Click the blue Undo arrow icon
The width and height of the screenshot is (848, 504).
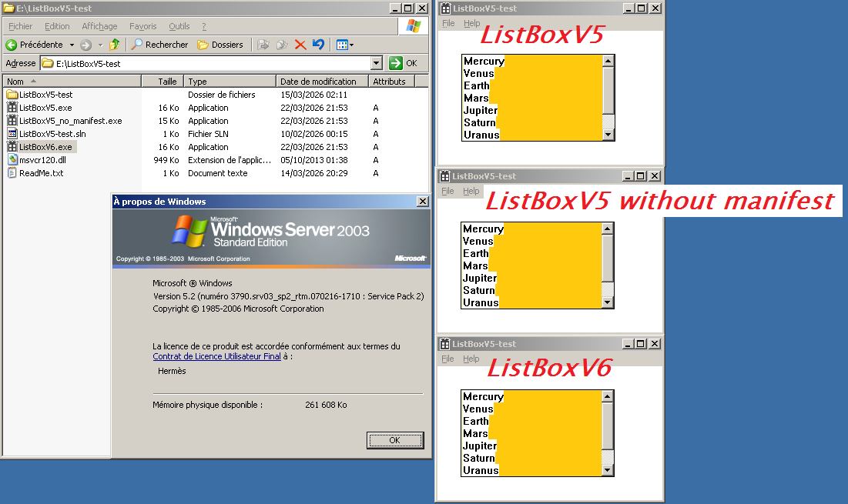click(318, 45)
